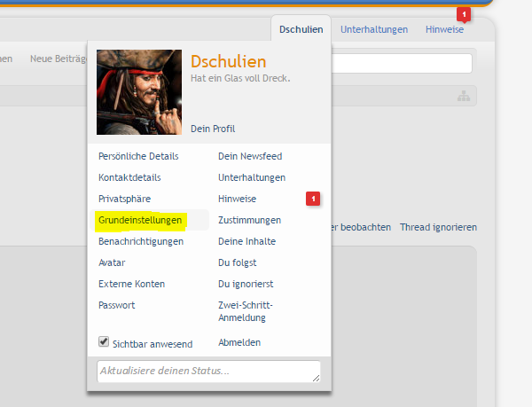Image resolution: width=532 pixels, height=407 pixels.
Task: Open the Hinweise tab in the top bar
Action: pyautogui.click(x=444, y=29)
